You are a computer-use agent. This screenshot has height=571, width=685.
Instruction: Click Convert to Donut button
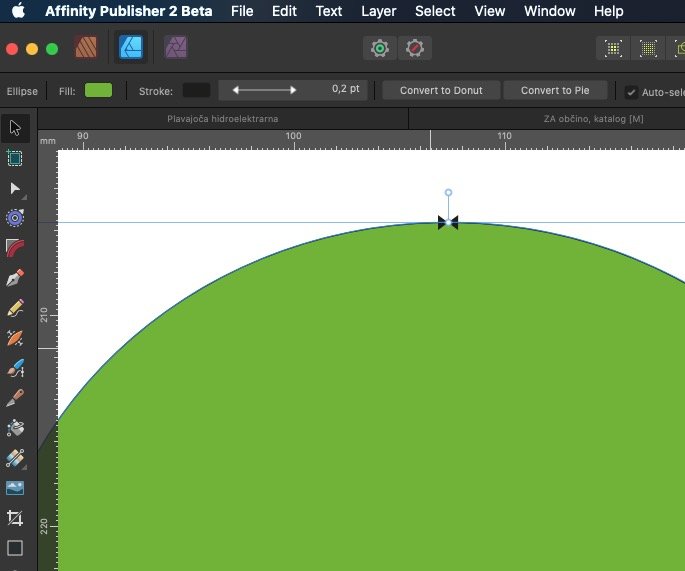coord(441,90)
